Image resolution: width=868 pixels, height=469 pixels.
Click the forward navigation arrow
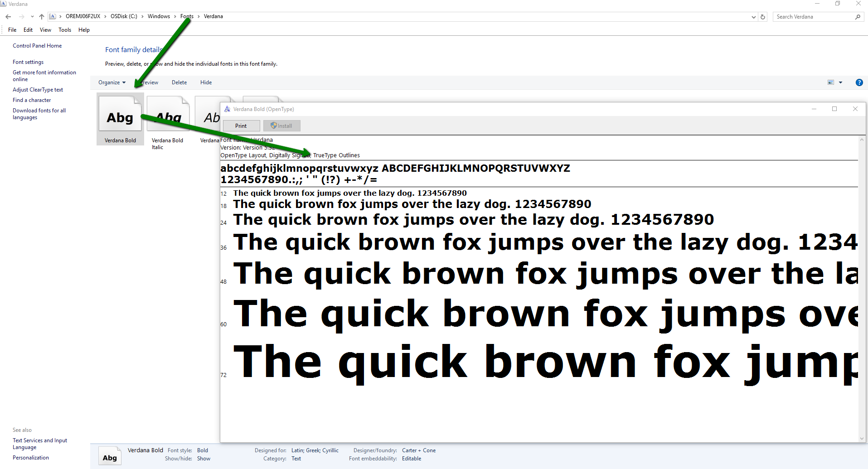click(21, 17)
